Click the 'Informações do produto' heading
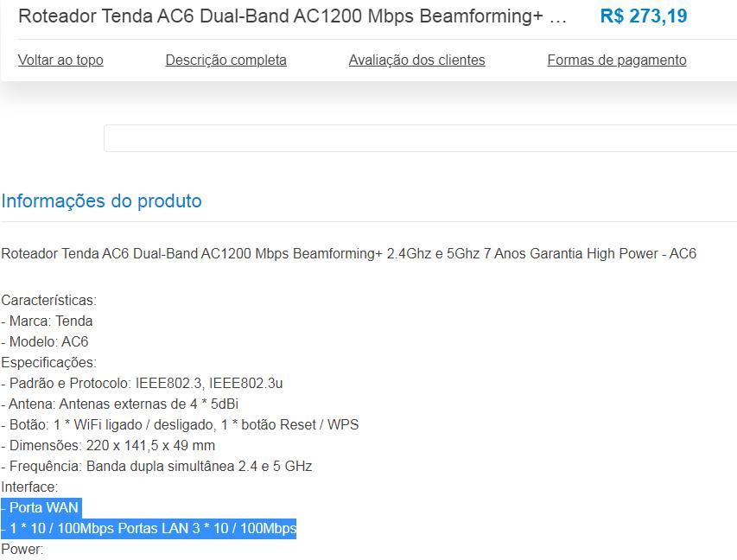The height and width of the screenshot is (560, 737). point(102,200)
